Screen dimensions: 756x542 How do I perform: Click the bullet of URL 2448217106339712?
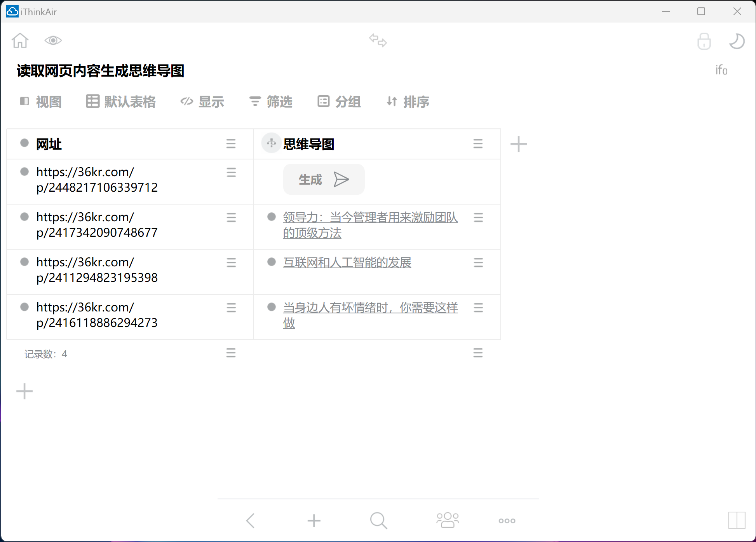(24, 171)
